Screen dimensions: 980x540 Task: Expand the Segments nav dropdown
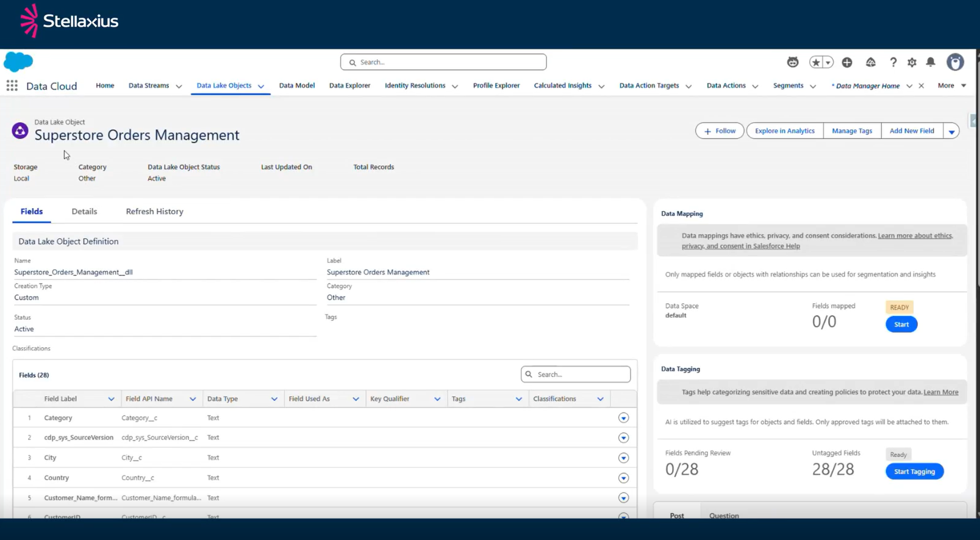(813, 87)
